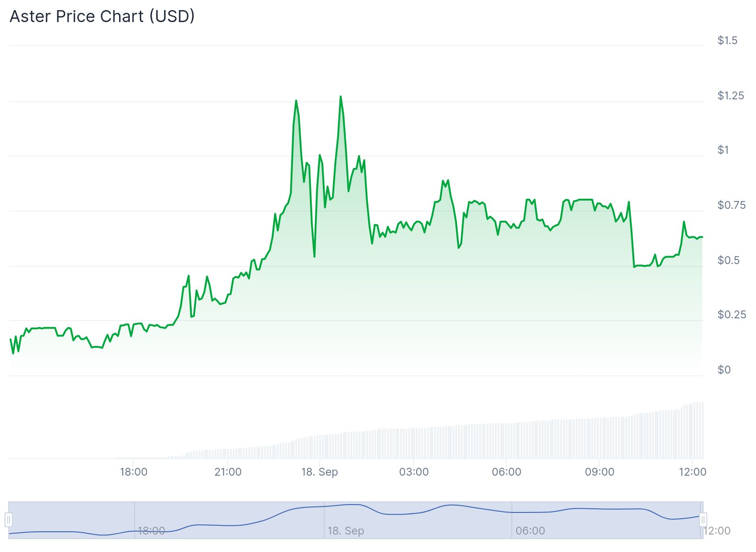Click the 03:00 label on the time axis
The image size is (756, 552).
coord(414,472)
